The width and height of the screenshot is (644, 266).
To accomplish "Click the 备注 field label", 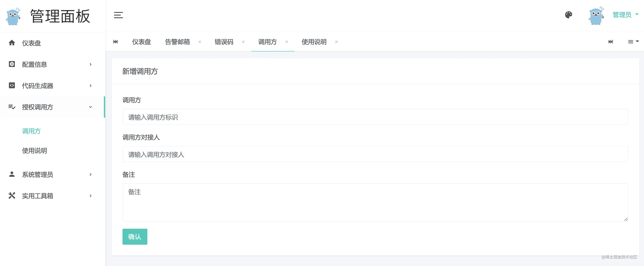I will [x=128, y=175].
